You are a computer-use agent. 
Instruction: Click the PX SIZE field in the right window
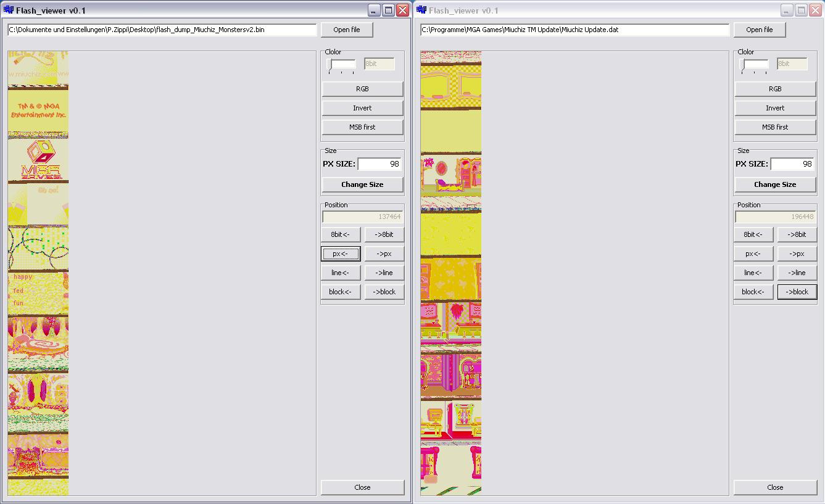point(792,164)
